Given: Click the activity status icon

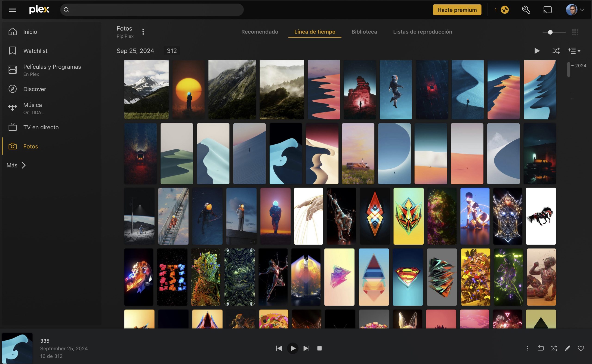Looking at the screenshot, I should 505,10.
